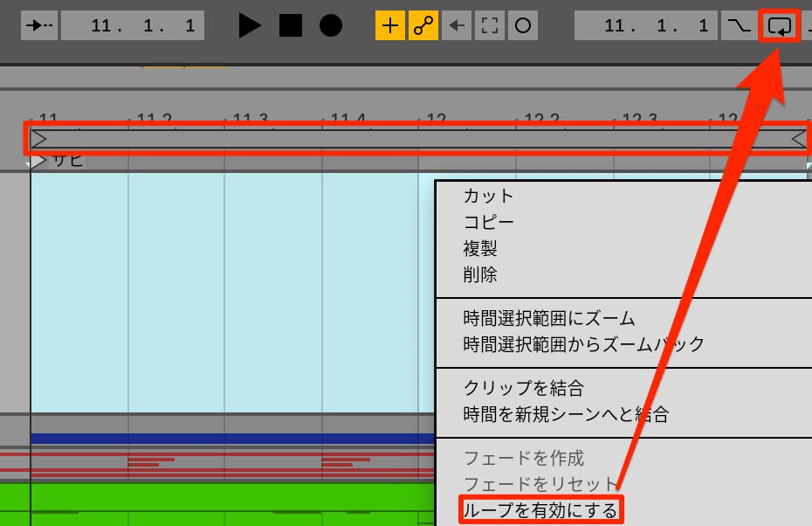812x526 pixels.
Task: Click the Capture MIDI bracket icon
Action: click(489, 25)
